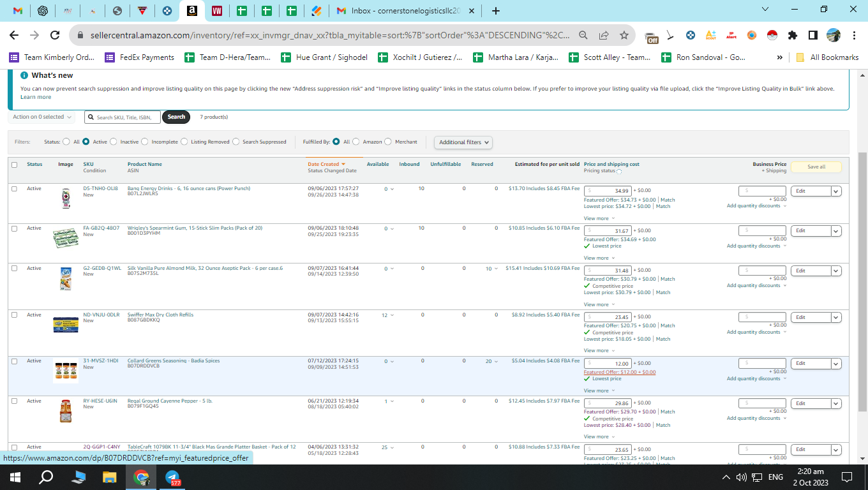Open the FA-GB2Q-48O7 SKU link

pos(101,228)
